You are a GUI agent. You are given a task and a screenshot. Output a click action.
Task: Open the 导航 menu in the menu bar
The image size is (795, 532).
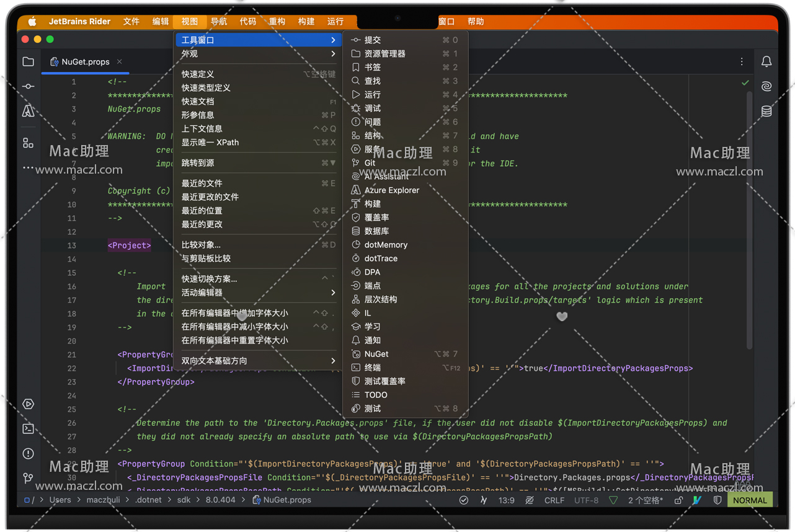[x=218, y=22]
